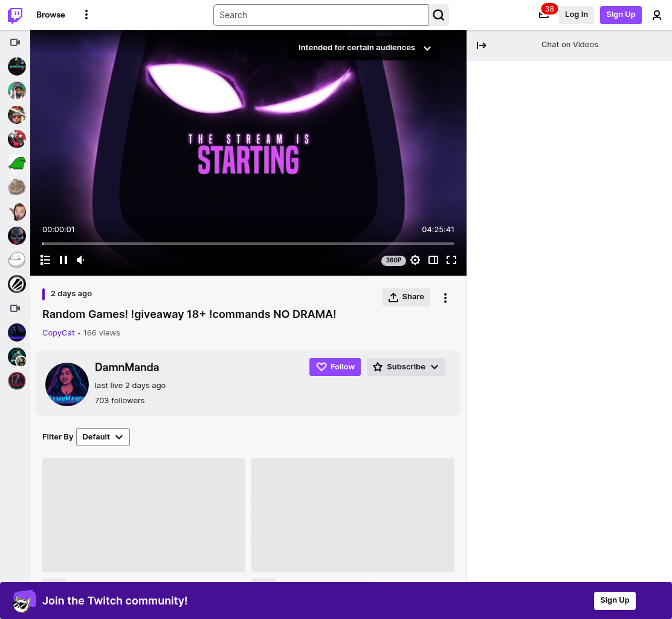Screen dimensions: 672x619
Task: Click the '703 followers' text
Action: click(x=120, y=401)
